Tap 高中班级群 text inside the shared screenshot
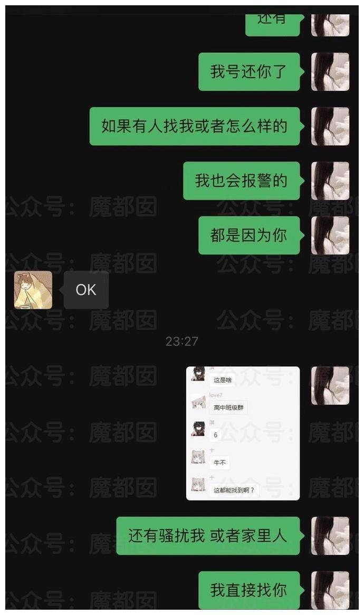This screenshot has width=364, height=615. (x=228, y=408)
